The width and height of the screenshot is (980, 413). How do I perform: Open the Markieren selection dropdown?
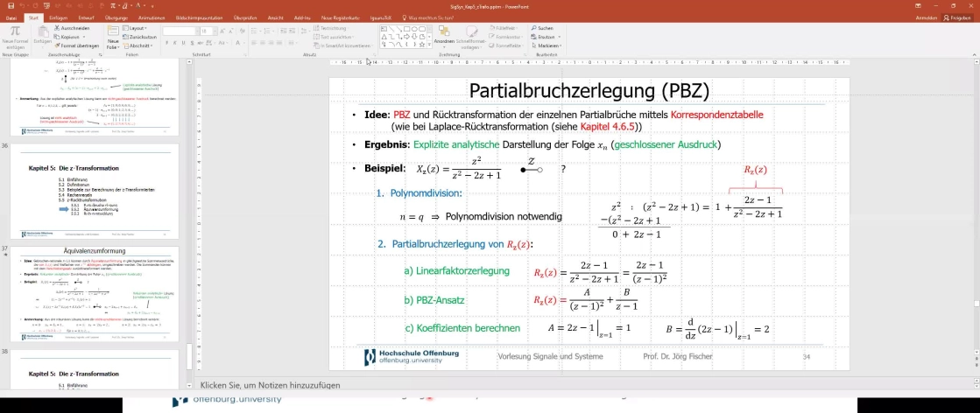pyautogui.click(x=546, y=45)
